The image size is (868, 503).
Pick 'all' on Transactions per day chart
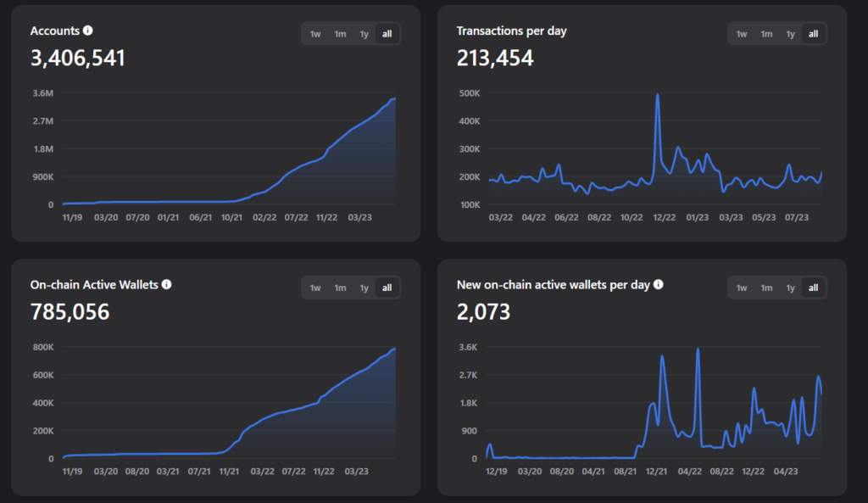pos(814,34)
